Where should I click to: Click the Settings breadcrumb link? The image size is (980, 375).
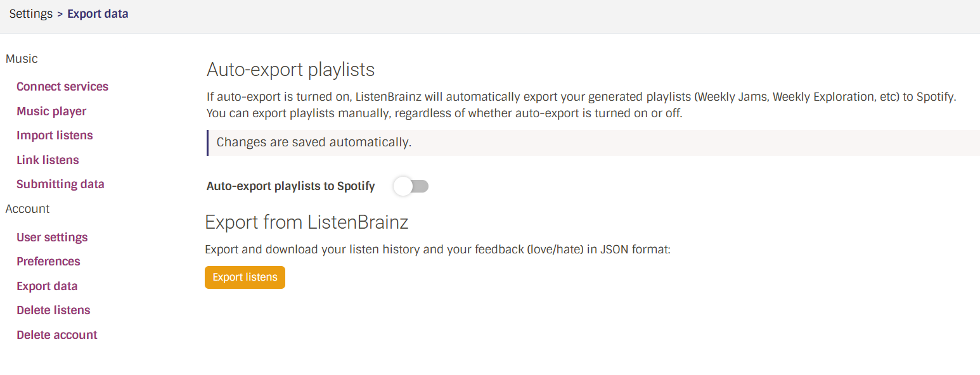31,14
